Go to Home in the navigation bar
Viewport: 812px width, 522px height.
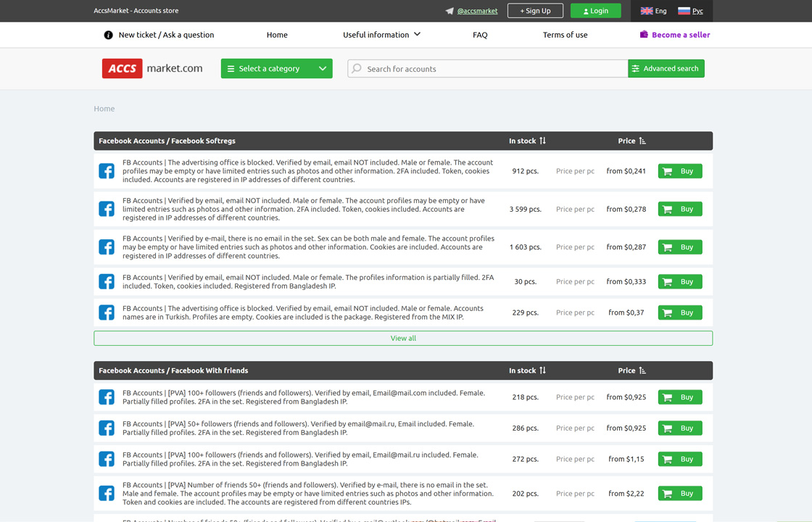coord(277,35)
